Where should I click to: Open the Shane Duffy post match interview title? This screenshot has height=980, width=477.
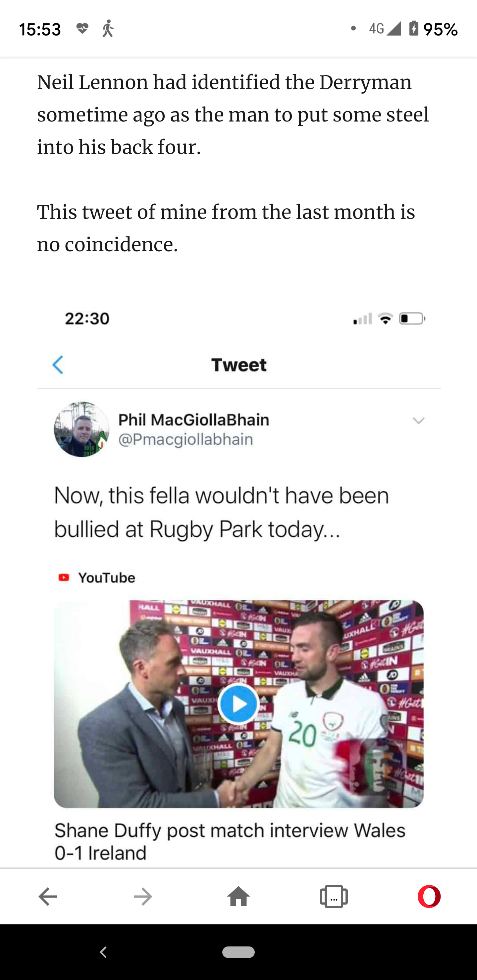pyautogui.click(x=230, y=841)
